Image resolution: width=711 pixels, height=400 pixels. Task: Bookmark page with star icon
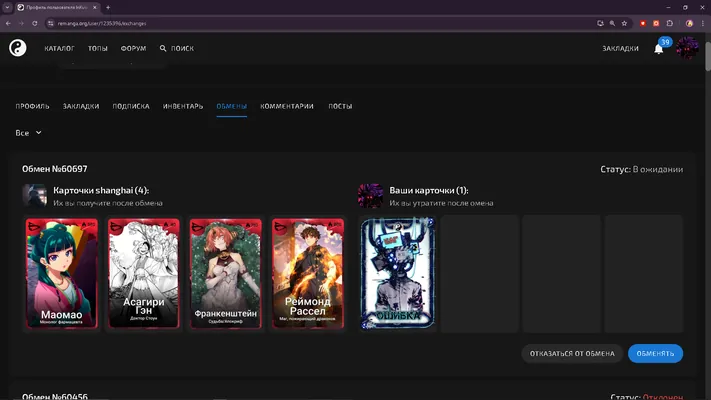click(624, 23)
